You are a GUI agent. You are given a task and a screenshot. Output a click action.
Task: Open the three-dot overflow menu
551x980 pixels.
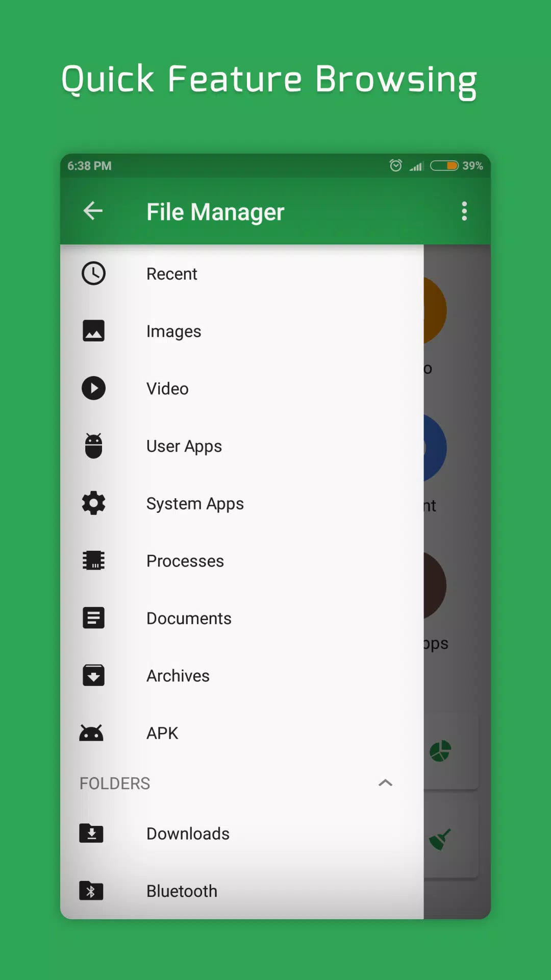pyautogui.click(x=464, y=211)
